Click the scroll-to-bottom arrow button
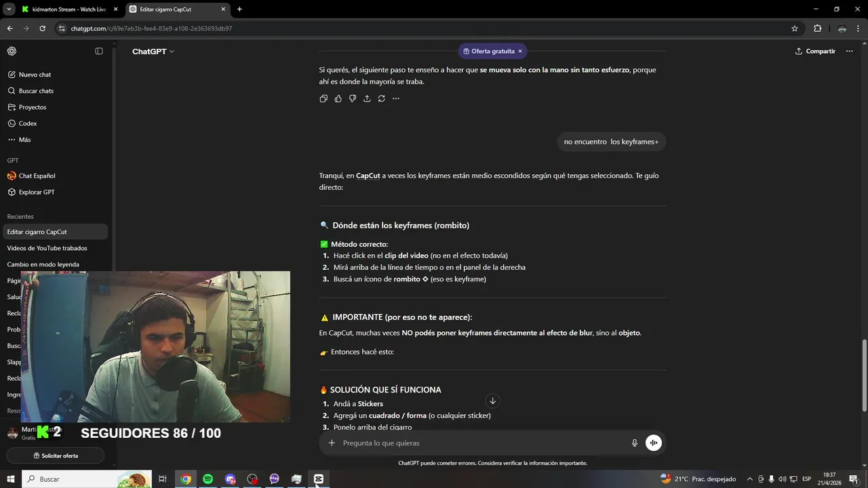 tap(493, 401)
